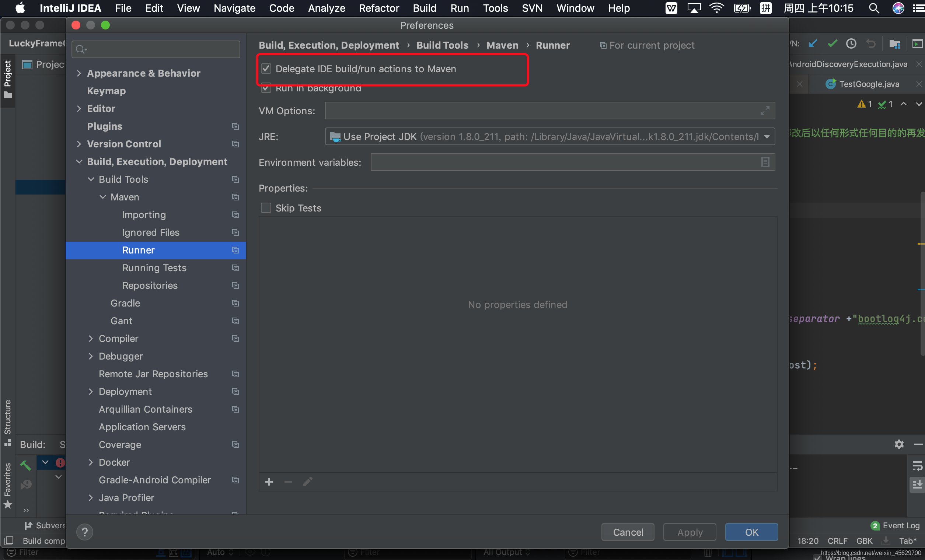Click the Cancel button
Image resolution: width=925 pixels, height=560 pixels.
tap(627, 532)
